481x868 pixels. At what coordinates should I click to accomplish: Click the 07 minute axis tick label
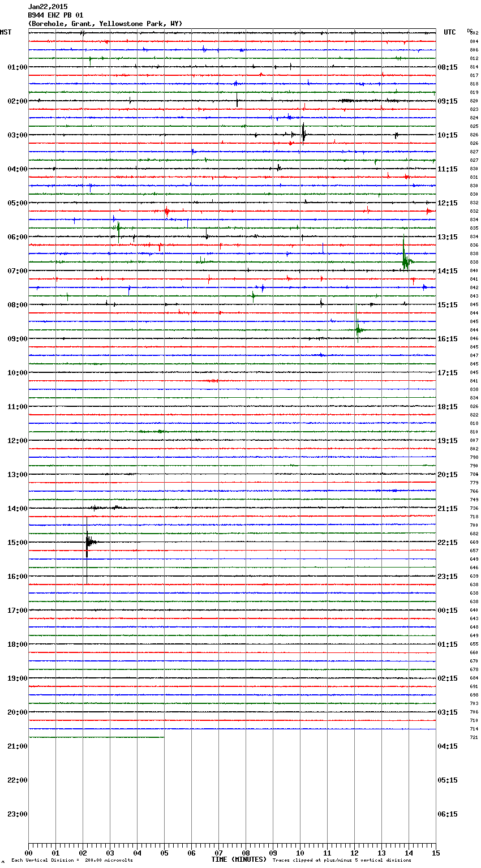tap(218, 853)
